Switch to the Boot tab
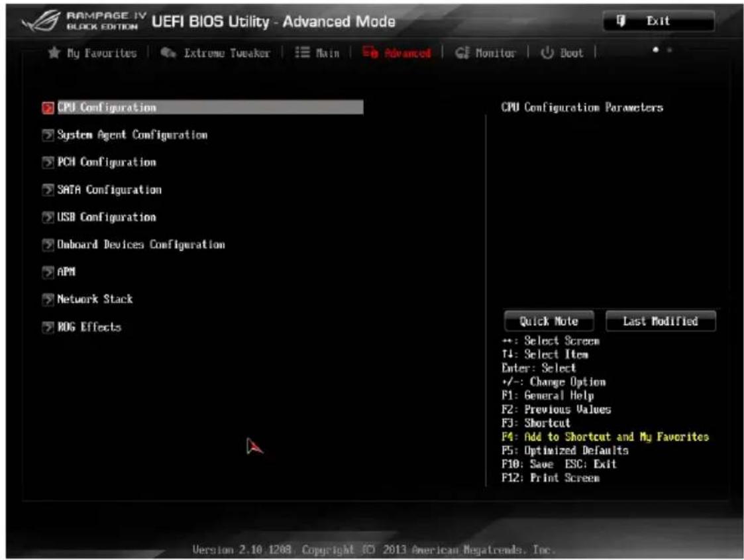The height and width of the screenshot is (560, 744). 562,52
